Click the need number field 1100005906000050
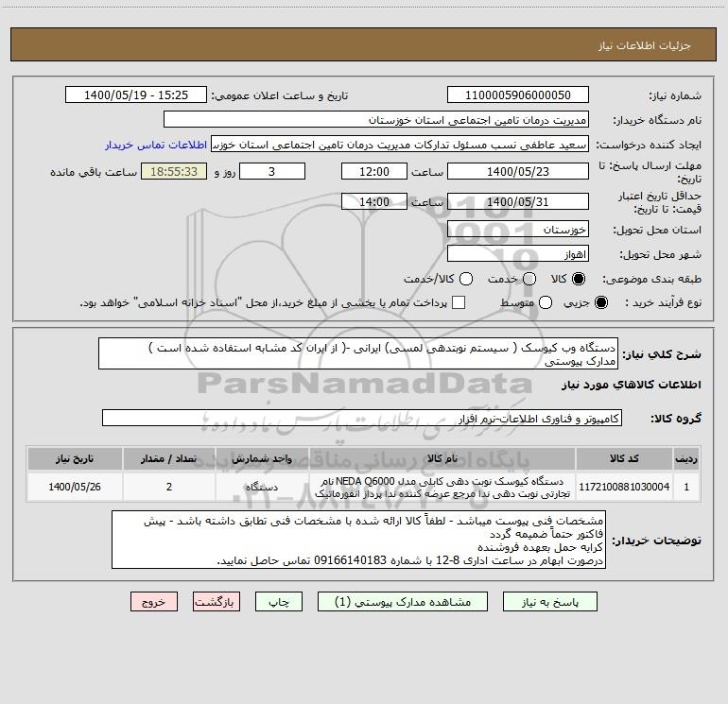The height and width of the screenshot is (704, 728). [518, 95]
